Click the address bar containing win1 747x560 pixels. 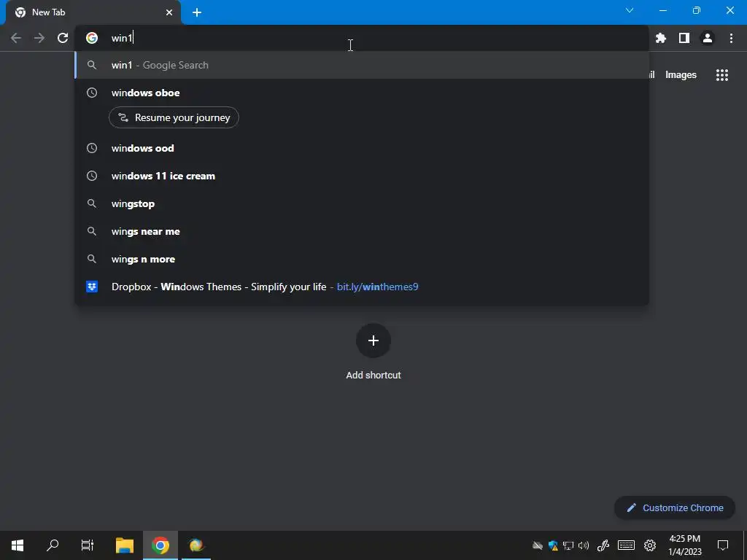coord(362,38)
